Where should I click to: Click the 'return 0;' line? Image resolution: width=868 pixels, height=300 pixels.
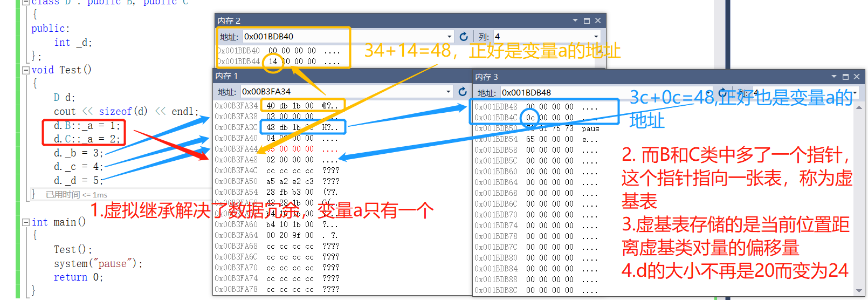pos(78,277)
